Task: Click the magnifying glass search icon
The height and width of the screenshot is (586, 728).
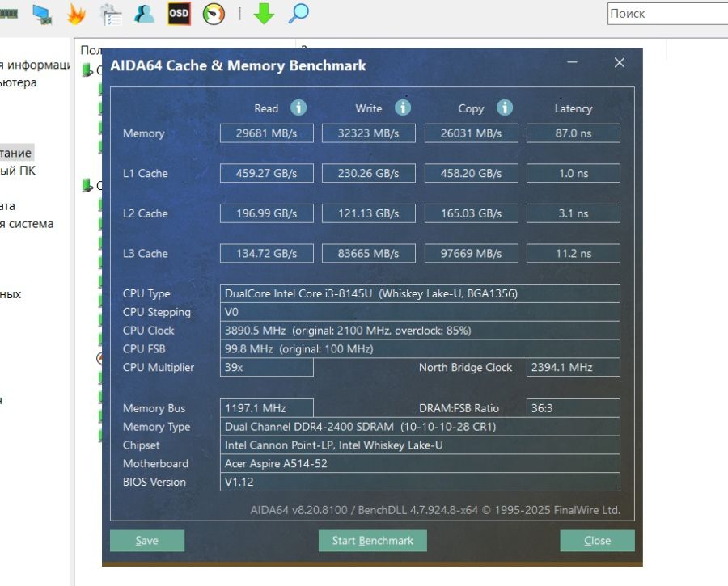Action: coord(298,14)
